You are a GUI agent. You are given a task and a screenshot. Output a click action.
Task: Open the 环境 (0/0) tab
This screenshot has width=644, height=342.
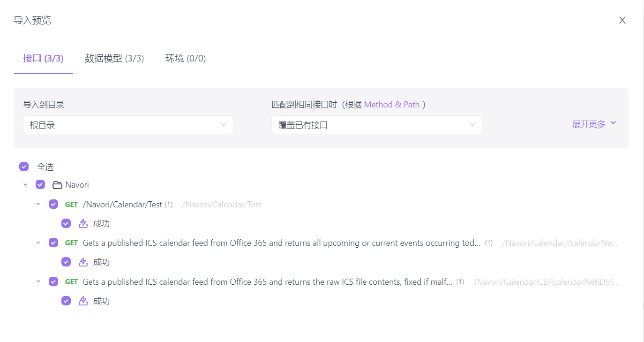[186, 58]
